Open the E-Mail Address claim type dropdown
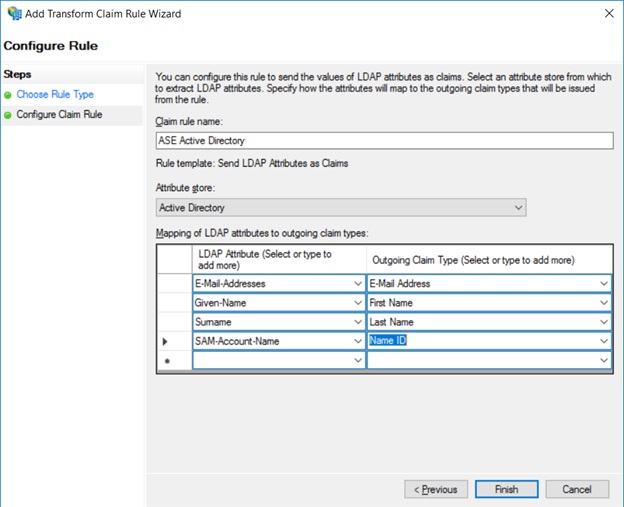The width and height of the screenshot is (624, 507). 603,284
